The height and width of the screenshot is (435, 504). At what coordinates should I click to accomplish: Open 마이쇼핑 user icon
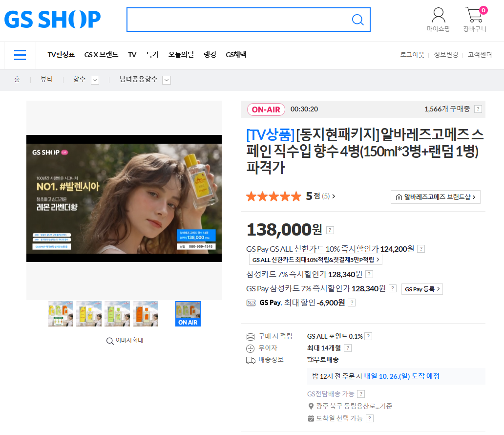click(438, 20)
